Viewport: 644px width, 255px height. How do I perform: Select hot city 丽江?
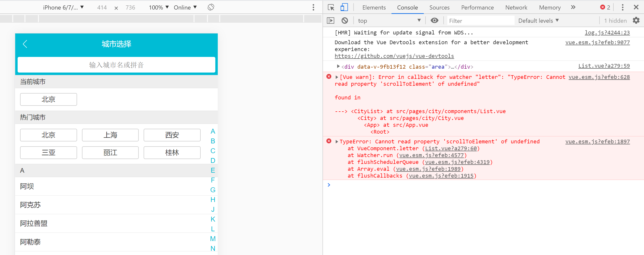(x=110, y=152)
